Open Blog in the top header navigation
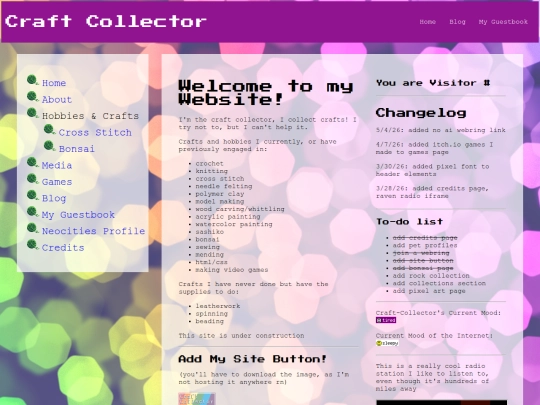 tap(457, 22)
